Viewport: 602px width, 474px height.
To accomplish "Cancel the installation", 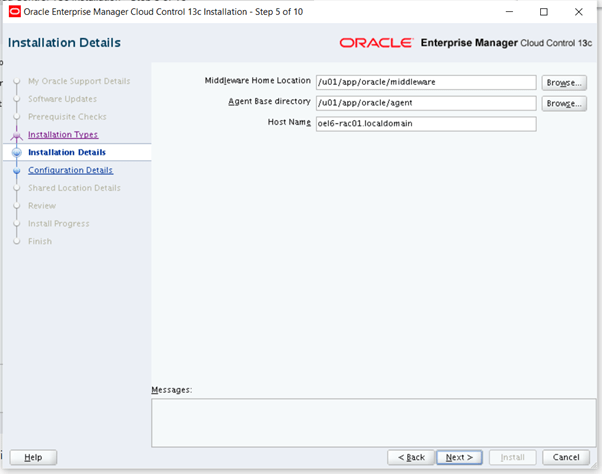I will [x=566, y=457].
